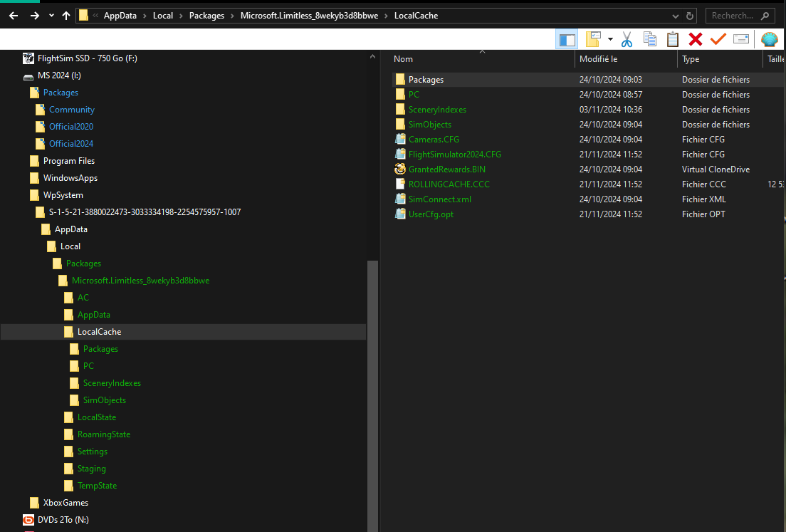The image size is (786, 532).
Task: Select the AC folder in the tree
Action: pyautogui.click(x=83, y=298)
